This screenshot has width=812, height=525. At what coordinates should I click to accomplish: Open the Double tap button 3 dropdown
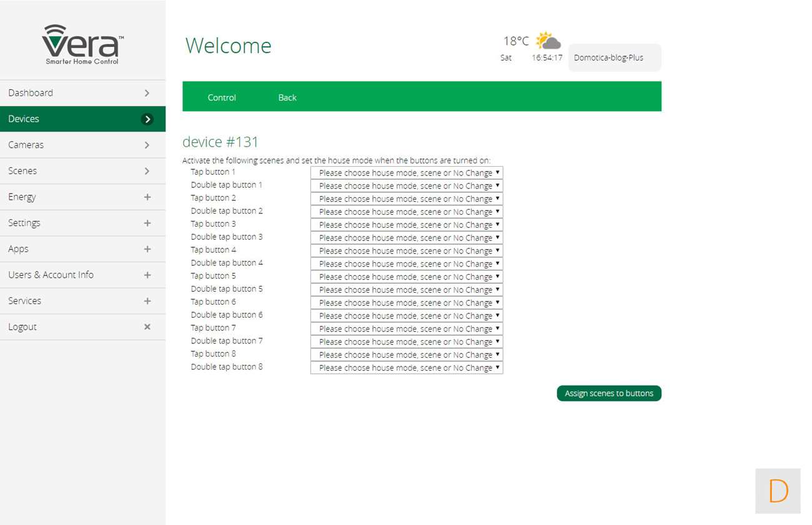(407, 238)
